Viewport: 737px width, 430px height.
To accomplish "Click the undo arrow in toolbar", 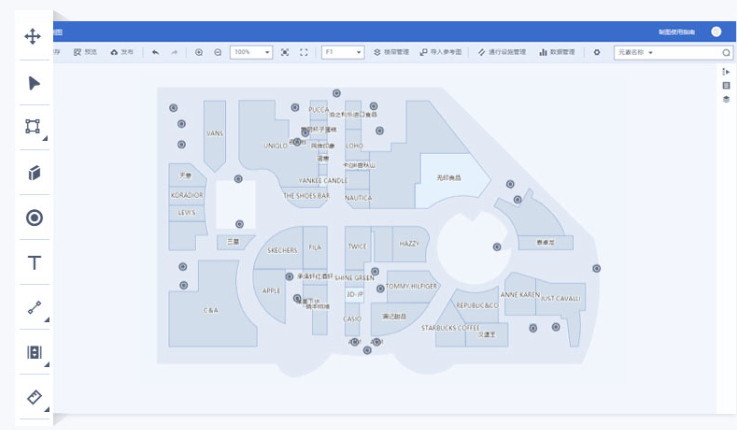I will [x=155, y=52].
